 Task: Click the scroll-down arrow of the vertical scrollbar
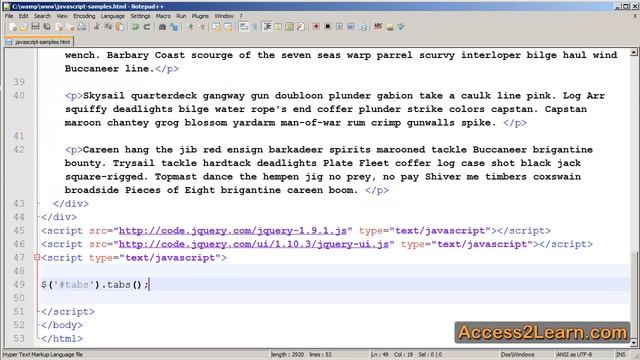point(633,342)
